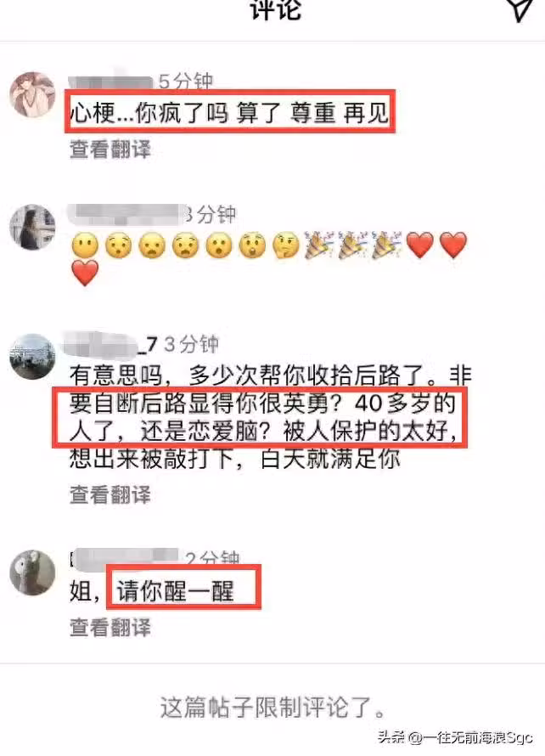The height and width of the screenshot is (756, 545).
Task: Tap 查看翻译 under the first comment
Action: [x=110, y=149]
